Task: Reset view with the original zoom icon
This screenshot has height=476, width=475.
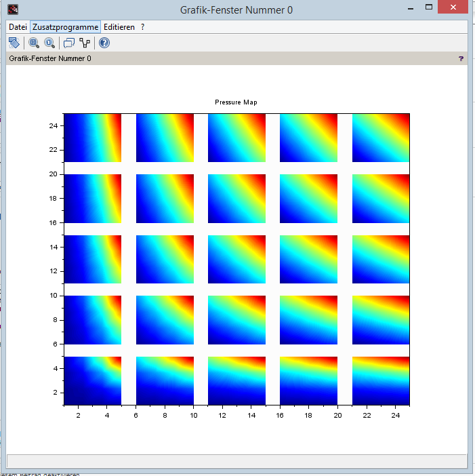Action: 49,43
